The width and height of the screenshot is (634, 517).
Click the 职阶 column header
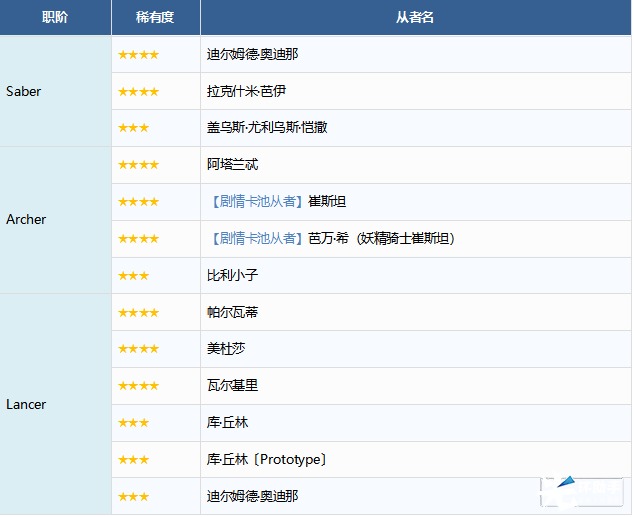[55, 18]
